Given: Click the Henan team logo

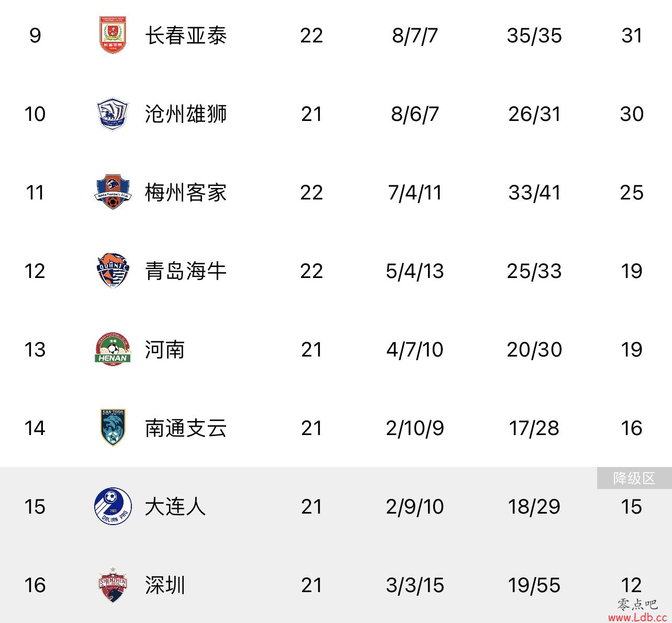Looking at the screenshot, I should tap(113, 349).
